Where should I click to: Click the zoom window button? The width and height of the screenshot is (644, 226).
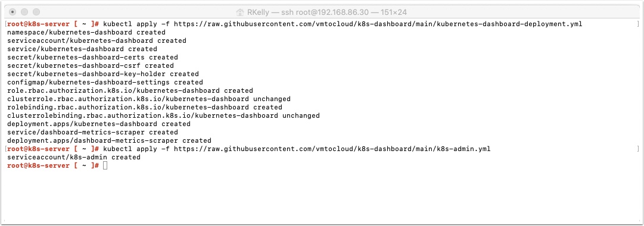36,12
